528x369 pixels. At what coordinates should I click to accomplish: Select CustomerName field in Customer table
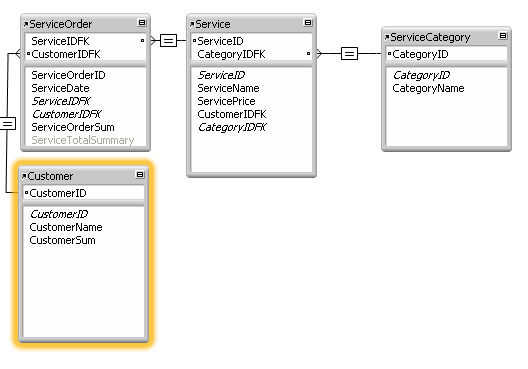[x=66, y=227]
